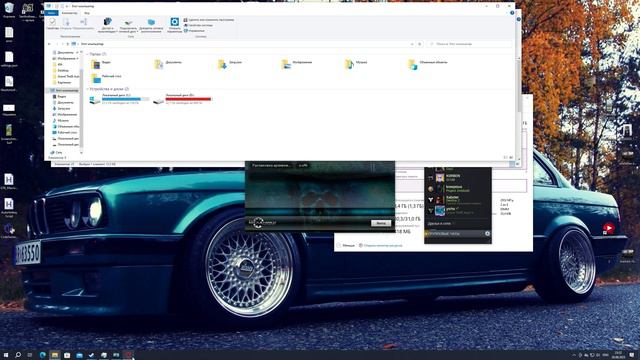
Task: Open the Видео folder in Explorer
Action: pyautogui.click(x=101, y=63)
